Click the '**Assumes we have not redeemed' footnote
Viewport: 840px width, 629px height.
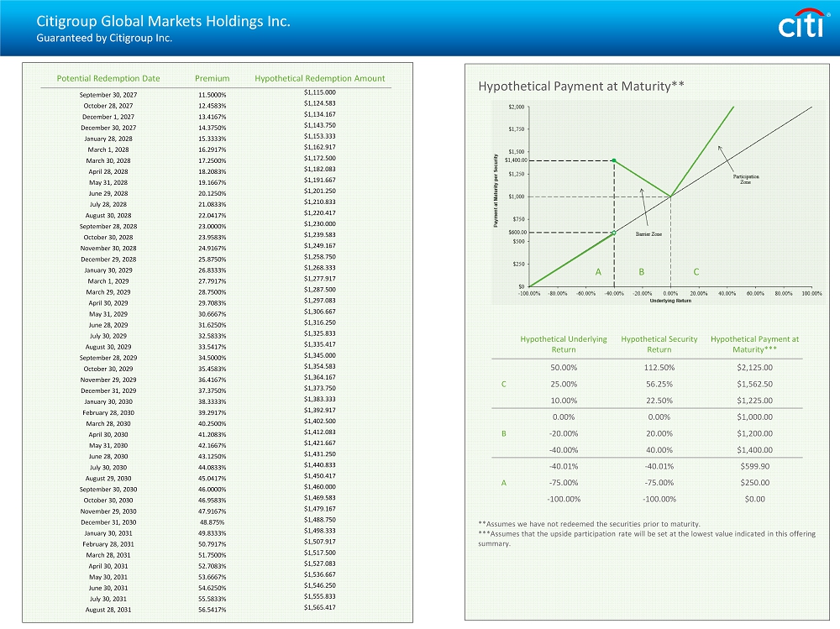click(x=589, y=524)
